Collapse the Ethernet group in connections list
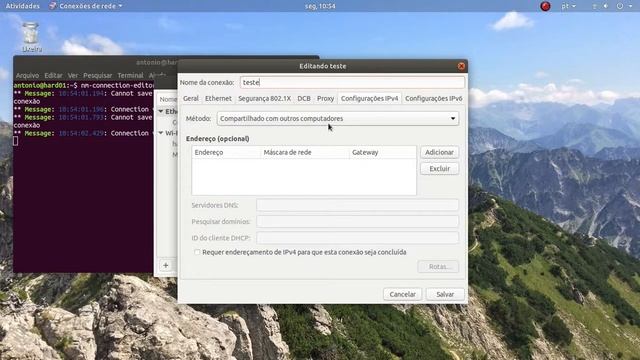Image resolution: width=640 pixels, height=360 pixels. [x=161, y=111]
